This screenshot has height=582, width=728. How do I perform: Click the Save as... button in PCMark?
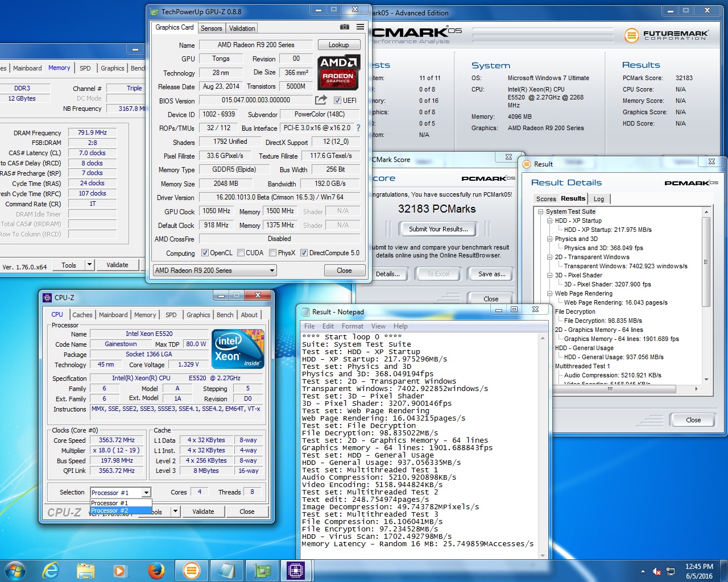491,274
